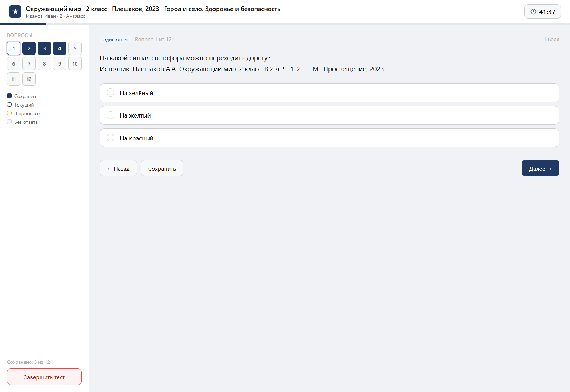570x392 pixels.
Task: Click the clock icon in timer
Action: pos(533,12)
